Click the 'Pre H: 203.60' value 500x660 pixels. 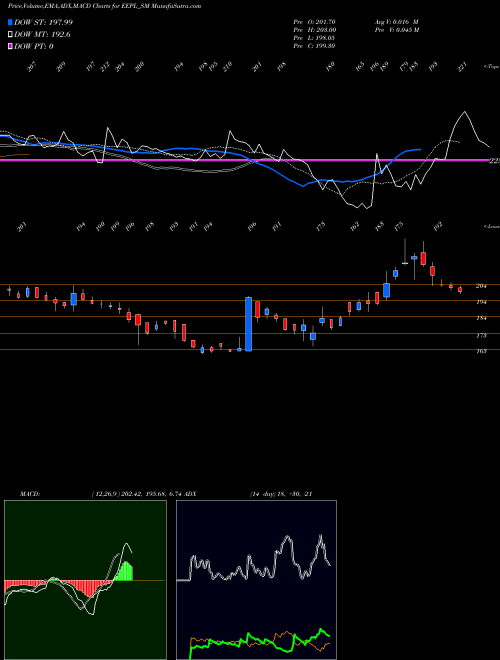tap(314, 30)
